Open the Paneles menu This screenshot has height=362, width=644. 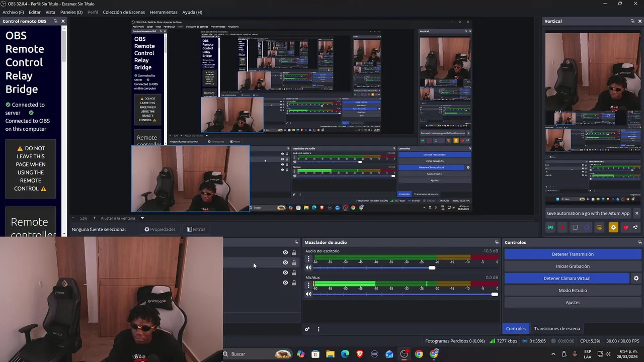[x=71, y=12]
